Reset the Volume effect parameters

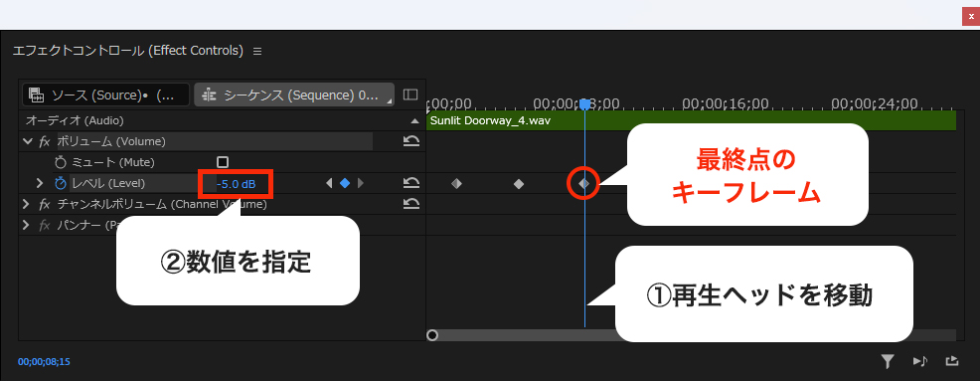(x=410, y=141)
